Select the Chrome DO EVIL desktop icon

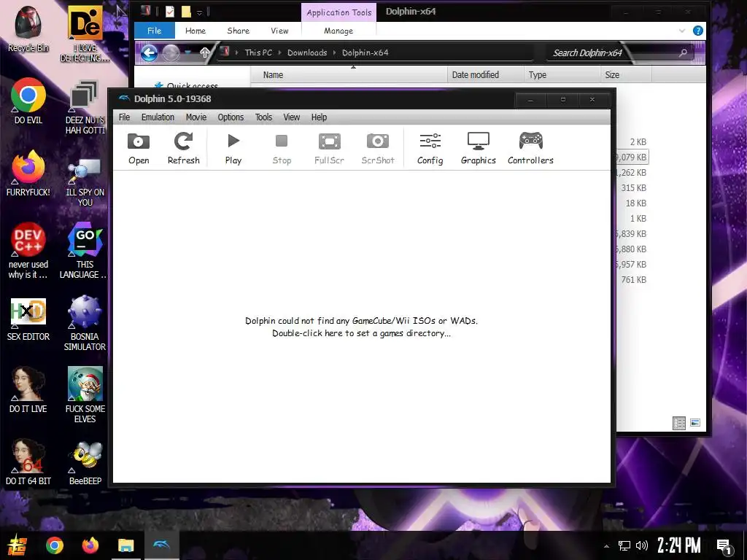tap(28, 101)
